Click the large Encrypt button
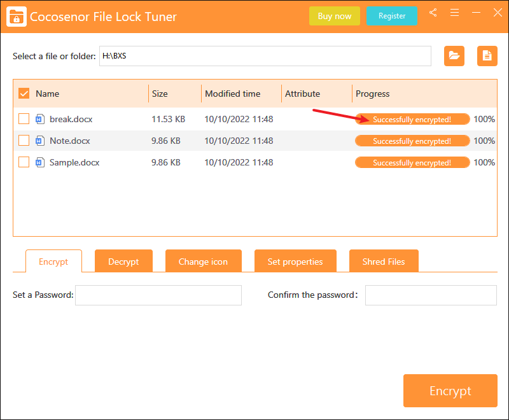 point(450,391)
